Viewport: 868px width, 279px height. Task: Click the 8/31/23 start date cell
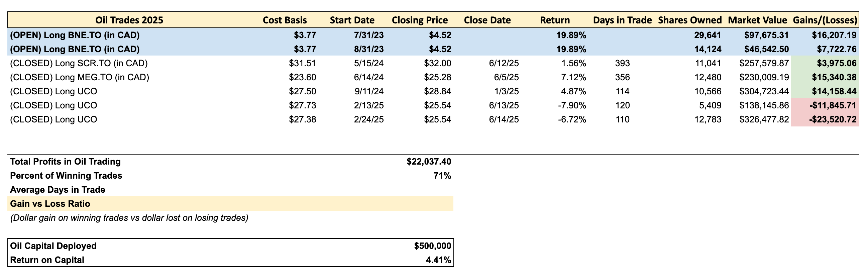tap(368, 49)
